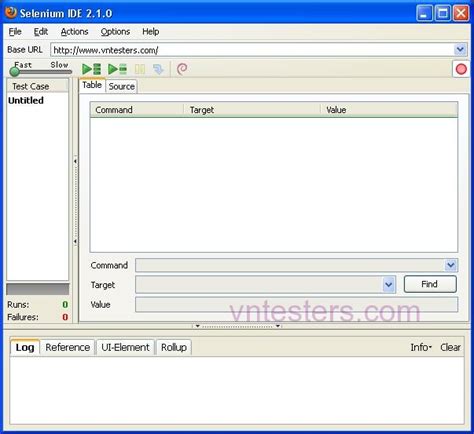The height and width of the screenshot is (434, 474).
Task: Collapse test case pane via lower splitter arrow
Action: [x=75, y=241]
